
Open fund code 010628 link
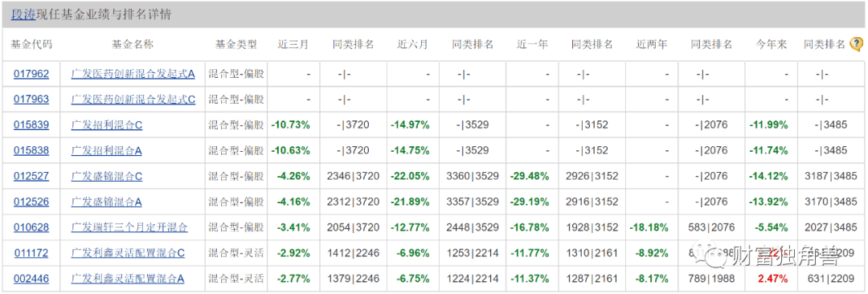(31, 227)
